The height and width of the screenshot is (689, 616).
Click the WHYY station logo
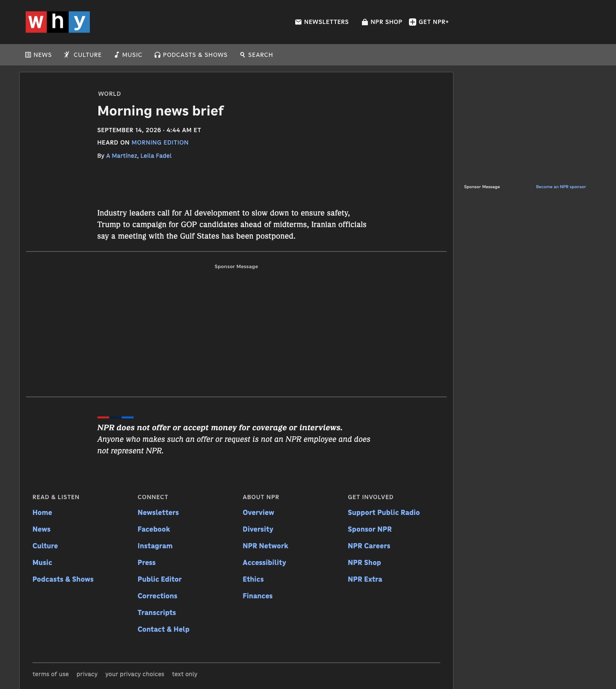[58, 22]
